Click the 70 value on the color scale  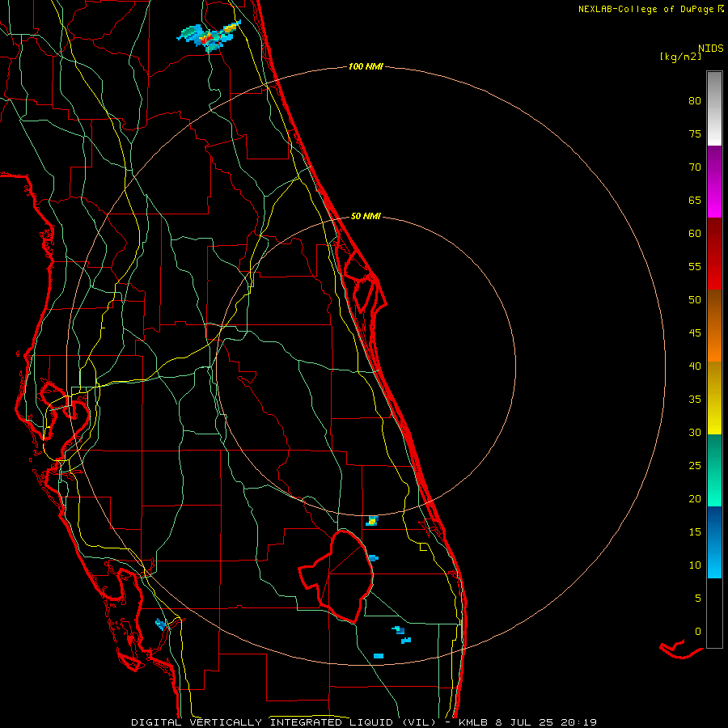pos(695,167)
